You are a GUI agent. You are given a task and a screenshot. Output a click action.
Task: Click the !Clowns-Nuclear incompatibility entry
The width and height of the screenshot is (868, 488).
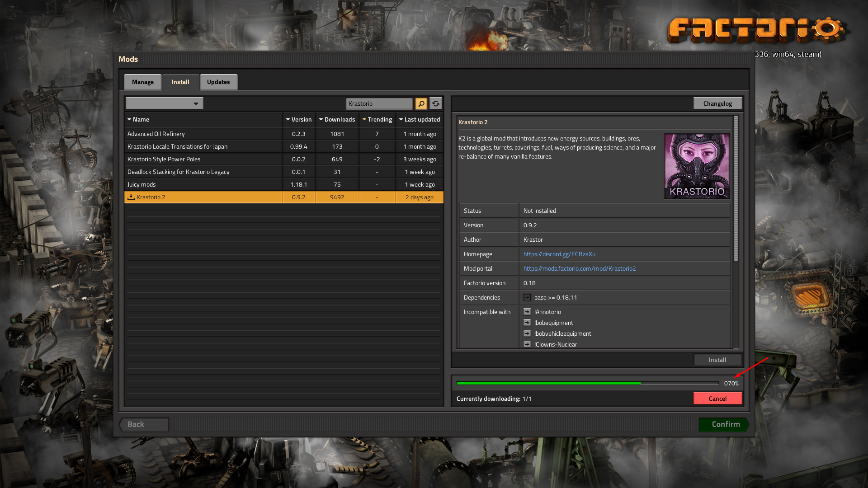coord(556,344)
